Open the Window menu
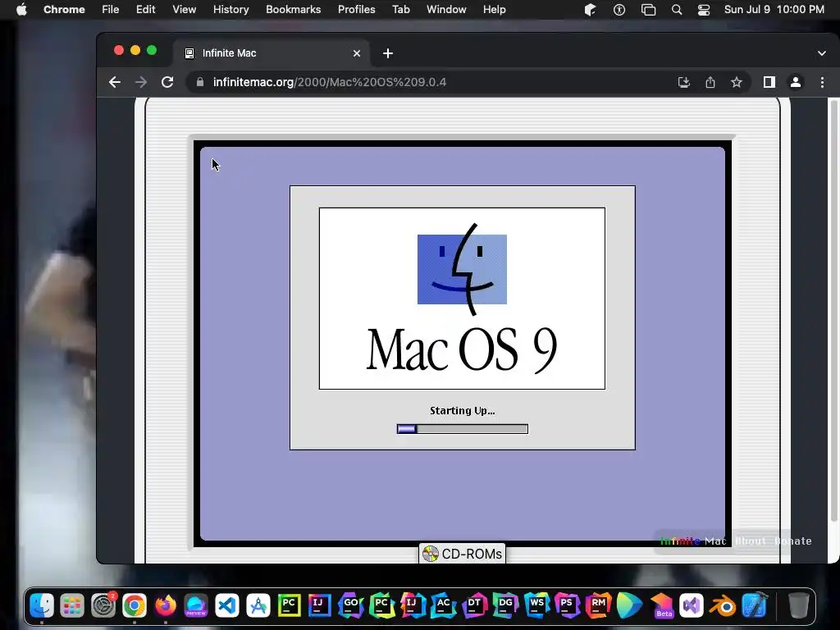The height and width of the screenshot is (630, 840). (446, 10)
